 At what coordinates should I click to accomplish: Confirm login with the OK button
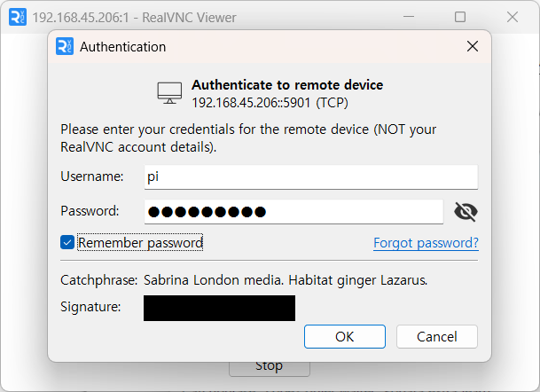345,336
